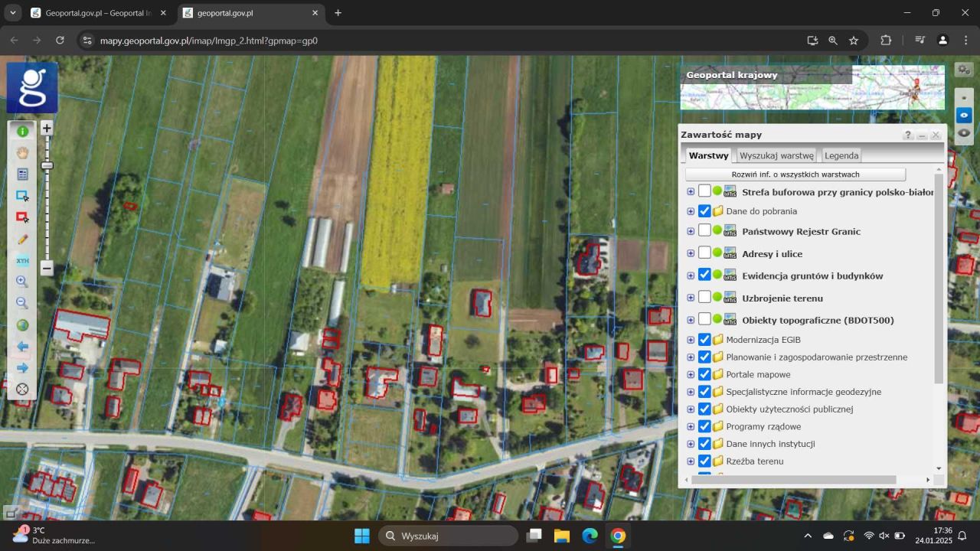980x551 pixels.
Task: Expand the Rzeźba terenu group
Action: click(x=691, y=461)
